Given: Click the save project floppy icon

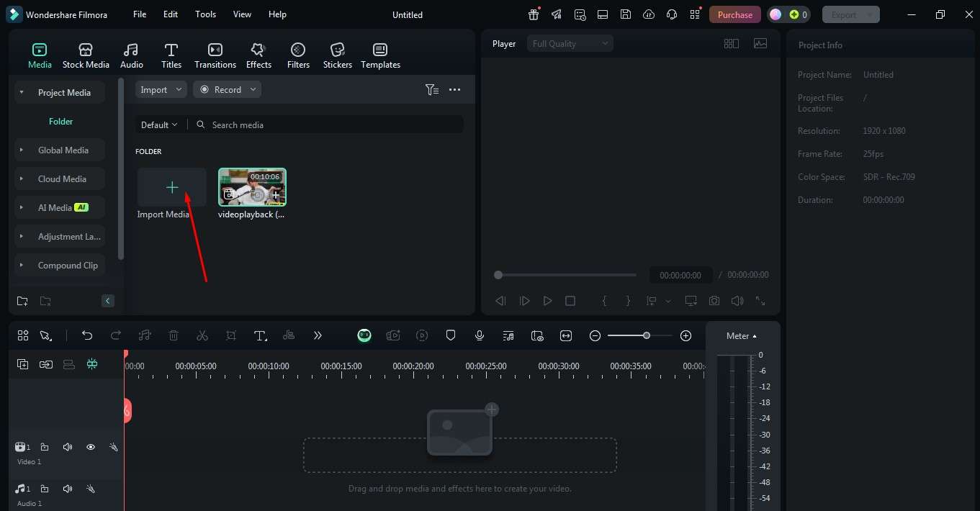Looking at the screenshot, I should [x=626, y=14].
